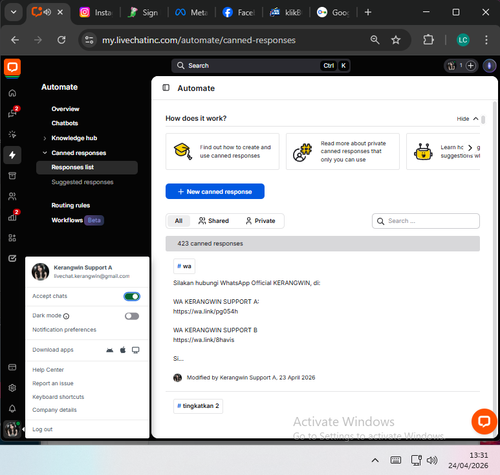Open Company details link
Image resolution: width=500 pixels, height=475 pixels.
(x=54, y=410)
